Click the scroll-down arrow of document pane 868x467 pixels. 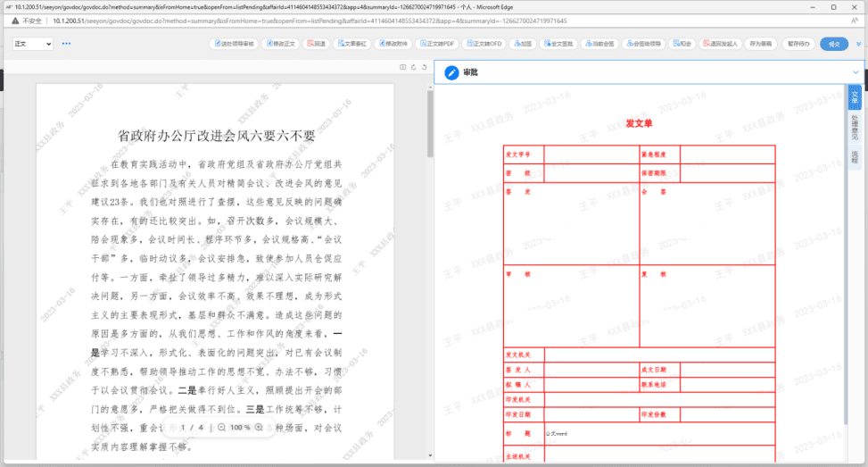(x=430, y=456)
